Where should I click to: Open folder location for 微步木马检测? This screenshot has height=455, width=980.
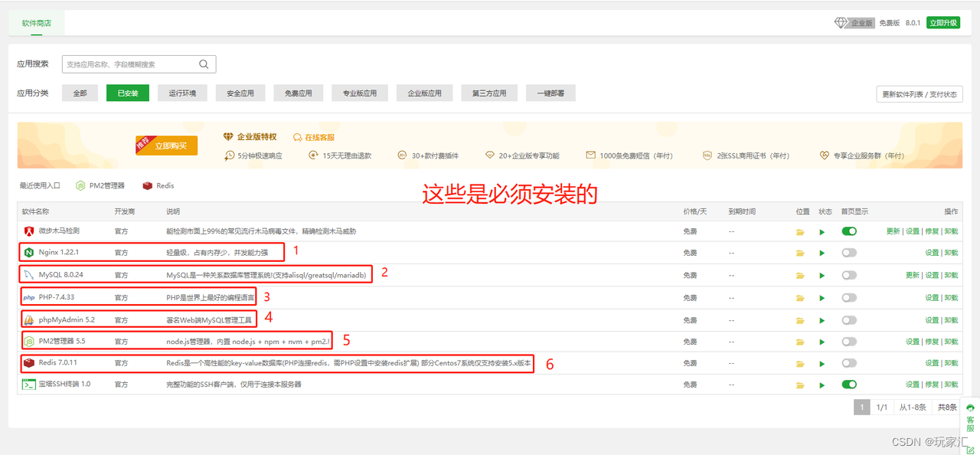pyautogui.click(x=800, y=231)
